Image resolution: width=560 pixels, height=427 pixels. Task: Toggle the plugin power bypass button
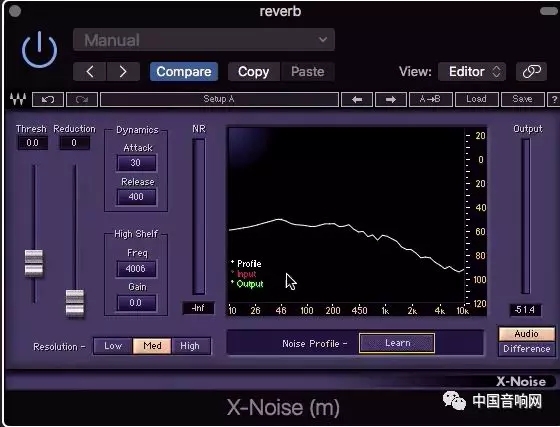click(39, 49)
